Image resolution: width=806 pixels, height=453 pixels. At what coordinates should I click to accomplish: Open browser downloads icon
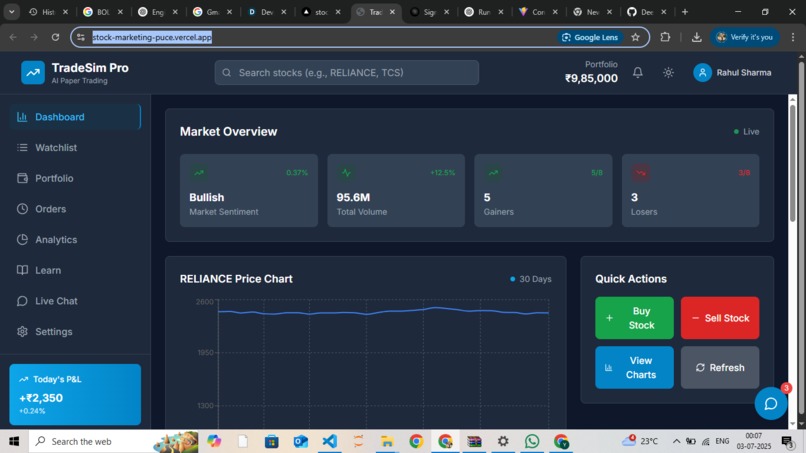pyautogui.click(x=697, y=37)
